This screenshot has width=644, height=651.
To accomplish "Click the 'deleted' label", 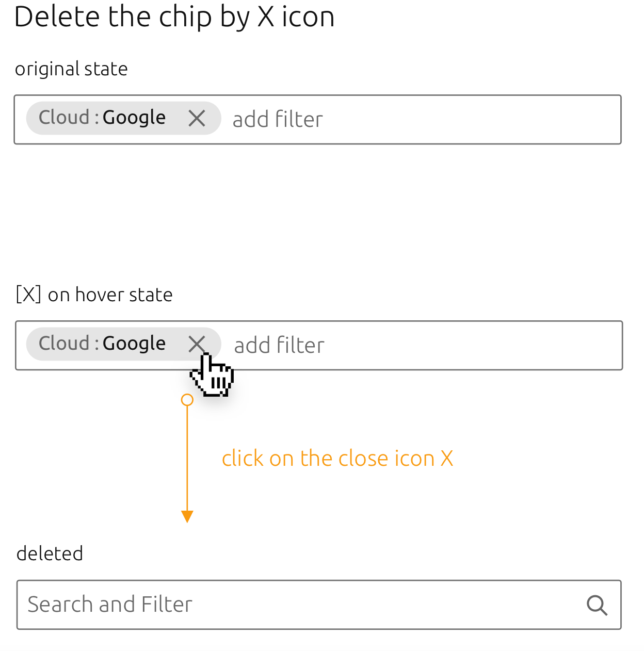I will point(50,554).
